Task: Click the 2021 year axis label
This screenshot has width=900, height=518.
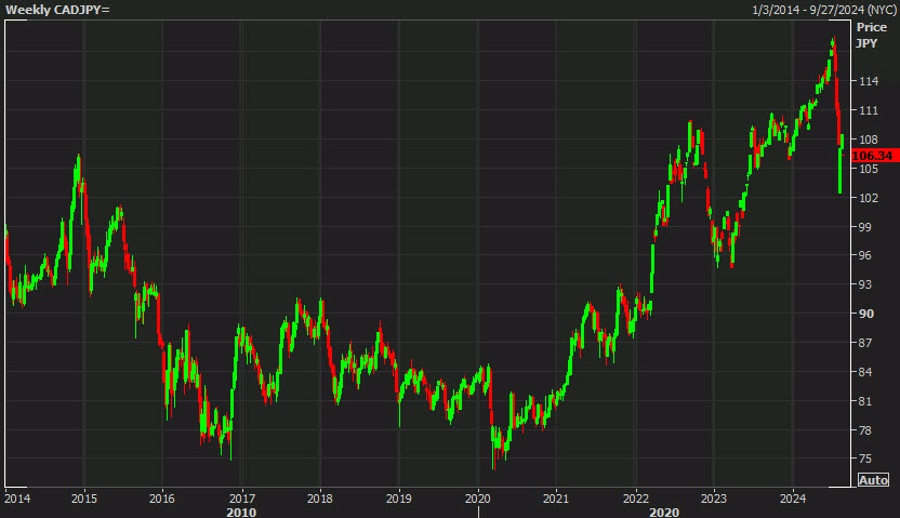Action: [x=556, y=498]
